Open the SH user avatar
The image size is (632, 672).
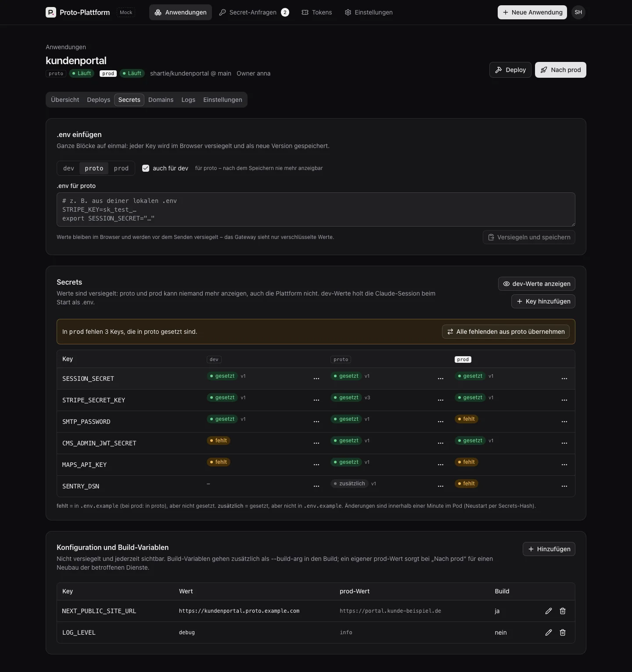[x=578, y=12]
